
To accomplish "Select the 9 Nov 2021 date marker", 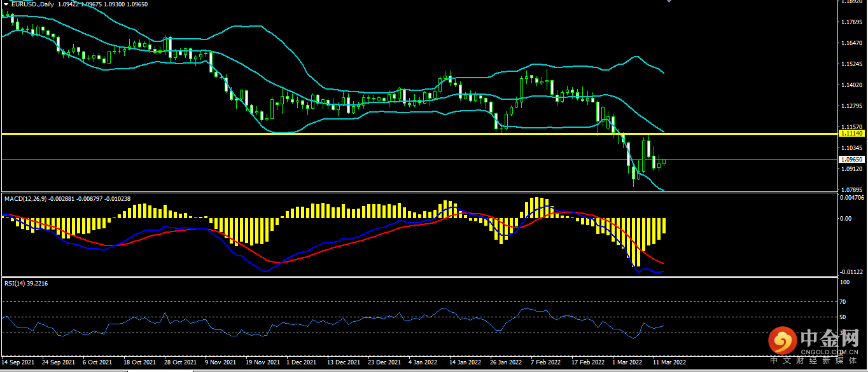I will (220, 362).
